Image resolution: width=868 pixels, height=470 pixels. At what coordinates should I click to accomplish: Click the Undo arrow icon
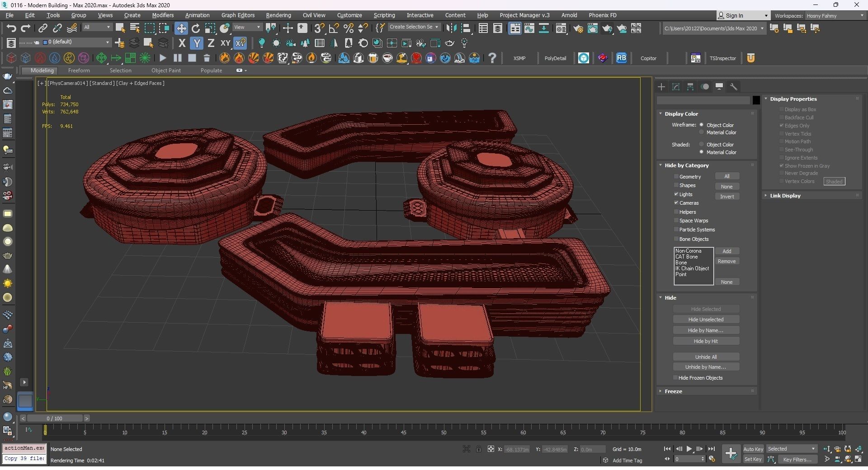[11, 28]
